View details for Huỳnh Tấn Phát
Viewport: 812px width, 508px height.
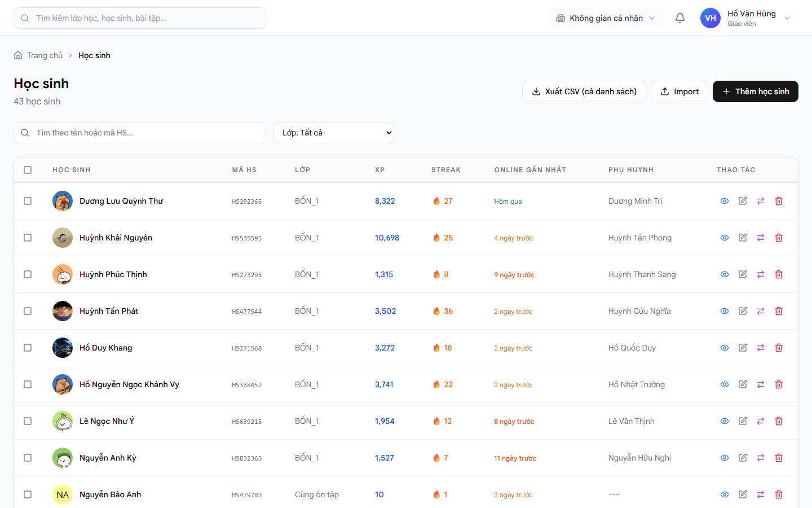(725, 311)
